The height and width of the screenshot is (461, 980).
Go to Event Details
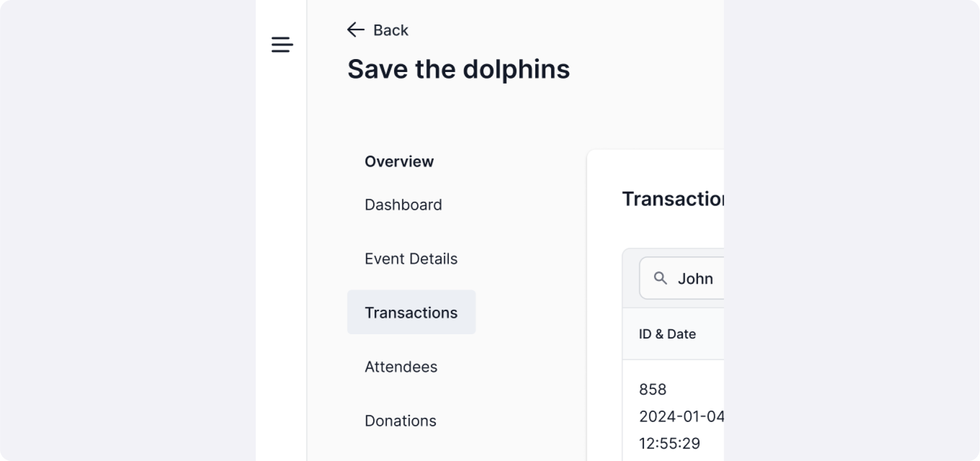click(x=411, y=259)
